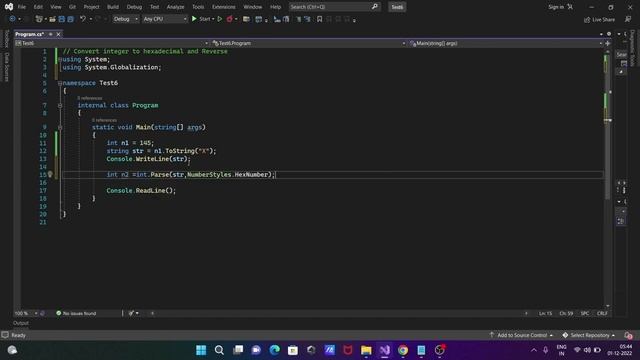Click the CRLF line ending indicator
The image size is (640, 360).
[x=602, y=313]
